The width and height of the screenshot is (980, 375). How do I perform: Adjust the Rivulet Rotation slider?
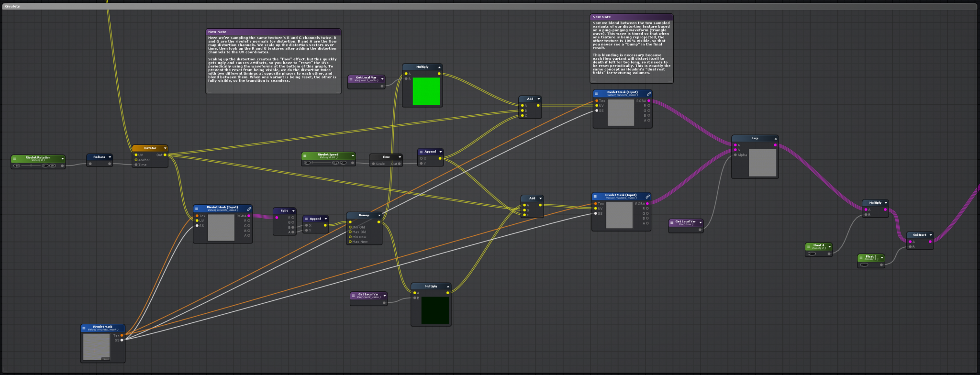pyautogui.click(x=31, y=165)
